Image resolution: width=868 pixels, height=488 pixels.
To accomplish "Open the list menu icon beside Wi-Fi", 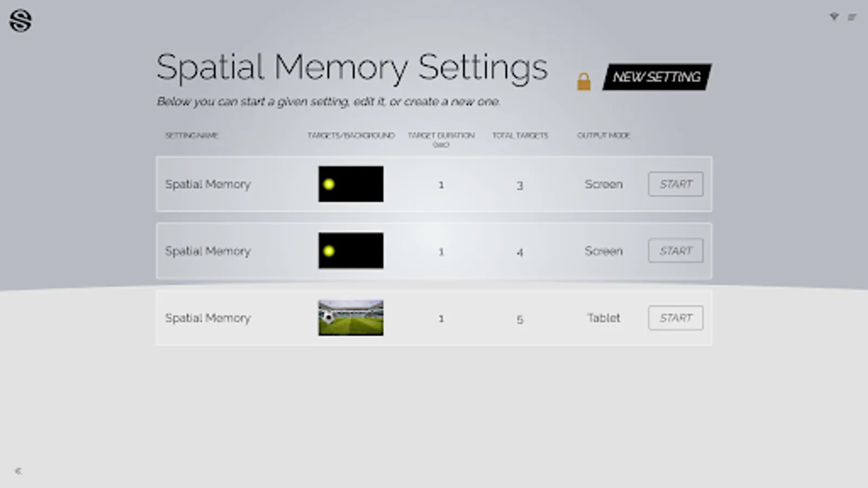I will [852, 17].
